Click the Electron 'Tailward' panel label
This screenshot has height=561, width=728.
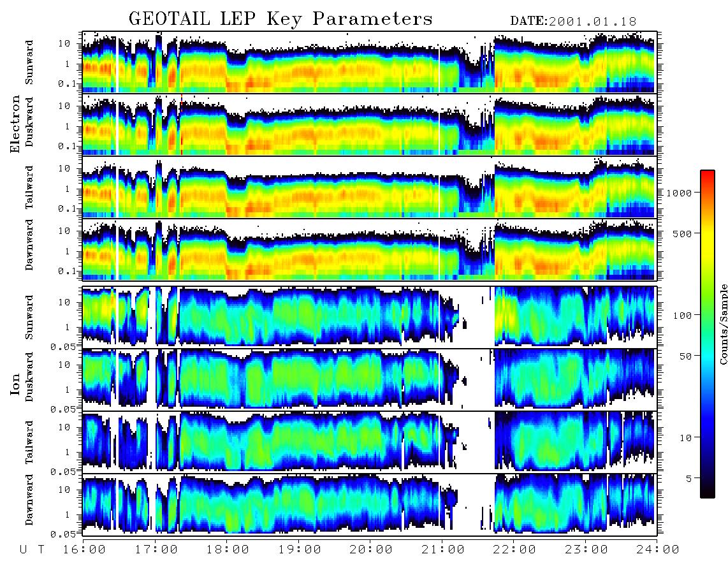tap(29, 187)
